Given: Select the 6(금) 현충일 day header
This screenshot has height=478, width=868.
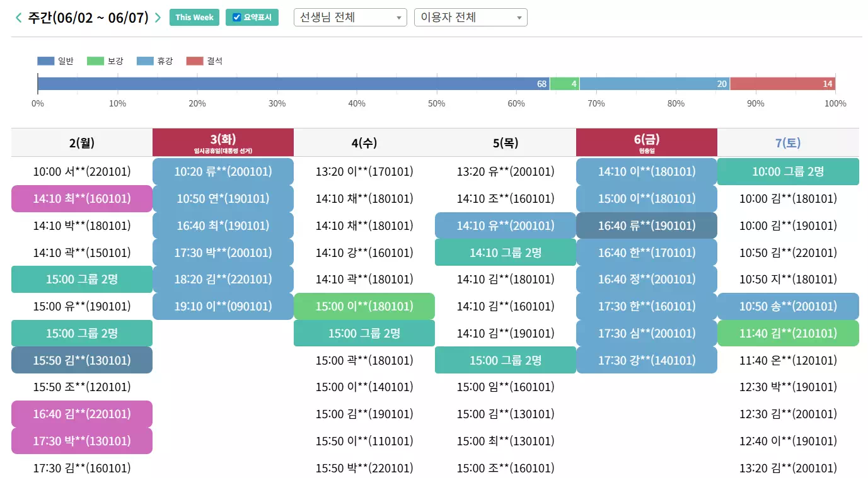Looking at the screenshot, I should click(646, 142).
